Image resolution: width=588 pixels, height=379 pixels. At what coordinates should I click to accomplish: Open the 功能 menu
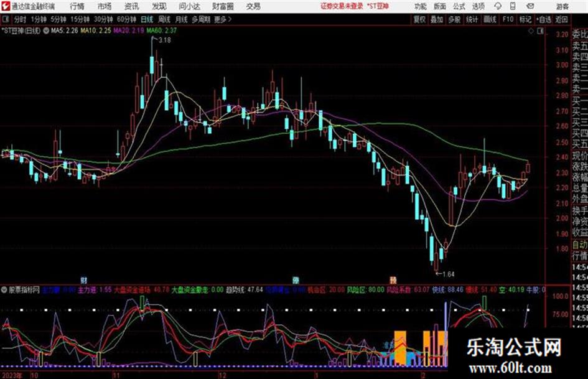coord(421,6)
